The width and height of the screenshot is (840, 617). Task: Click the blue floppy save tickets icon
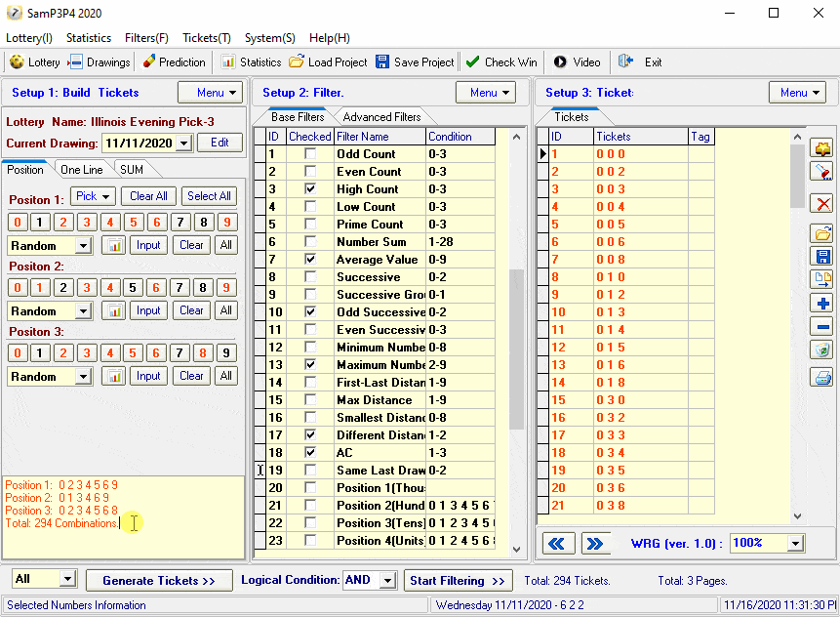point(822,256)
